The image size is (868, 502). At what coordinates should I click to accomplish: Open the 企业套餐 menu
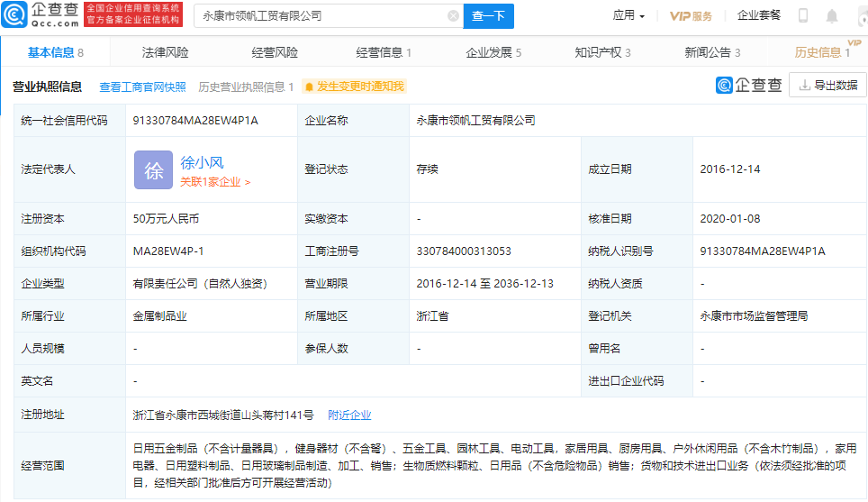coord(758,15)
